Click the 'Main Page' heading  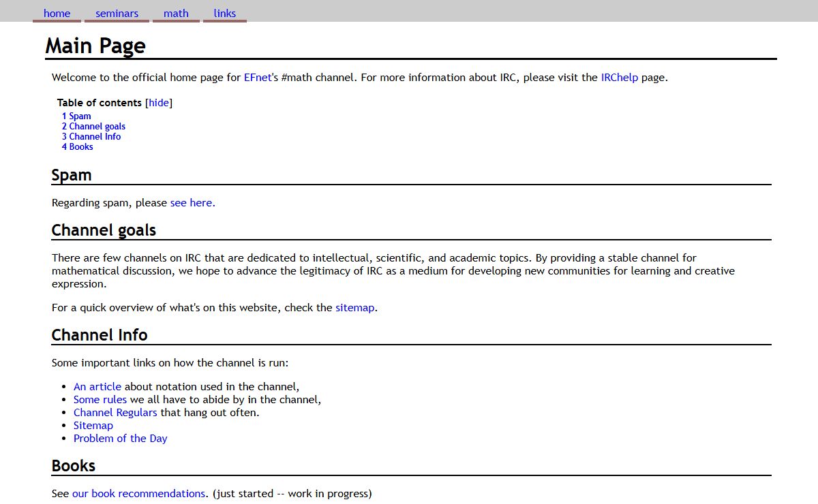[x=95, y=46]
